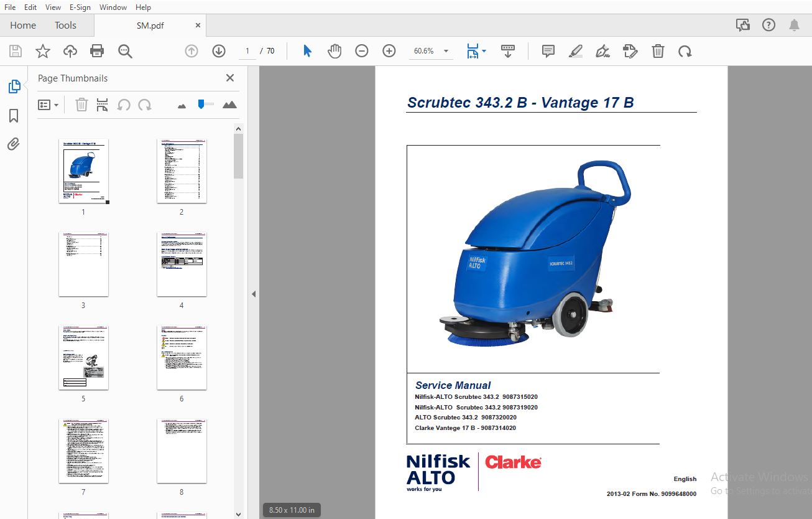Image resolution: width=812 pixels, height=519 pixels.
Task: Open the Window menu
Action: [113, 7]
